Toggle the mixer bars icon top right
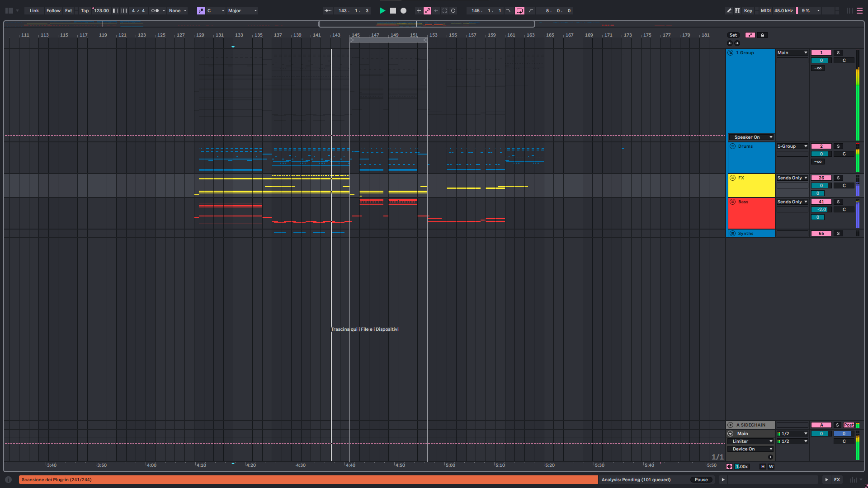 [849, 10]
